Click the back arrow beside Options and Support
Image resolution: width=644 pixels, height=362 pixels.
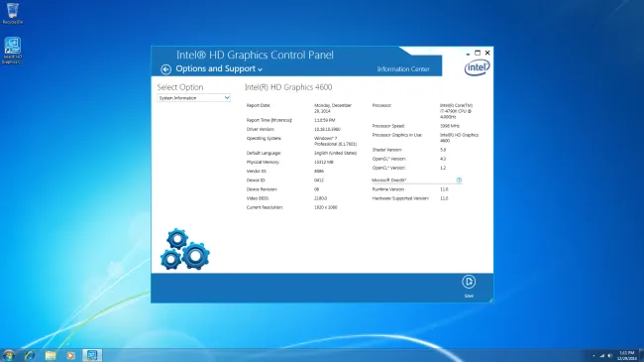click(x=165, y=69)
